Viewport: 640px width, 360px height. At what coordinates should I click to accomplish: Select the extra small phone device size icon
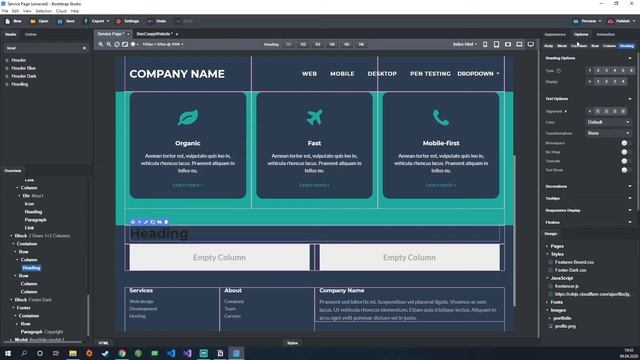point(485,44)
